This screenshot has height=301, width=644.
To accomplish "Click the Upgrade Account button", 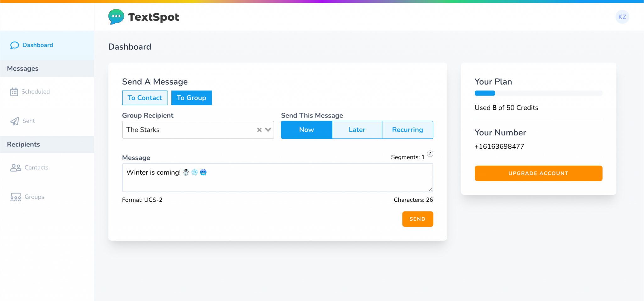I will point(538,173).
